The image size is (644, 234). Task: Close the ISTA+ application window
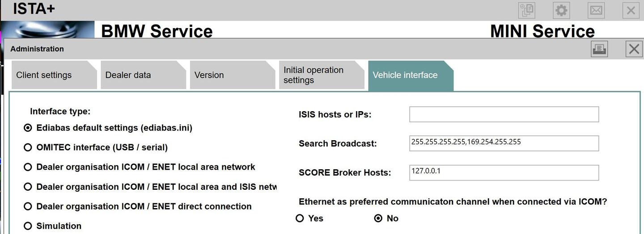(x=631, y=10)
